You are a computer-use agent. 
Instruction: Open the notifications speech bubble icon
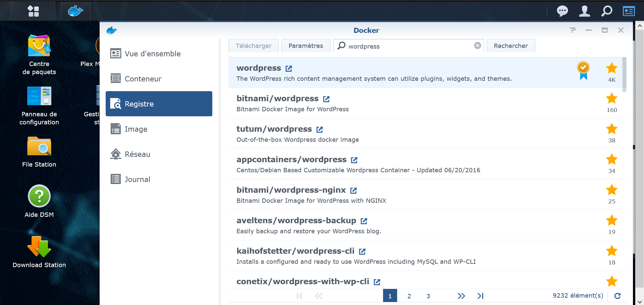(x=562, y=11)
